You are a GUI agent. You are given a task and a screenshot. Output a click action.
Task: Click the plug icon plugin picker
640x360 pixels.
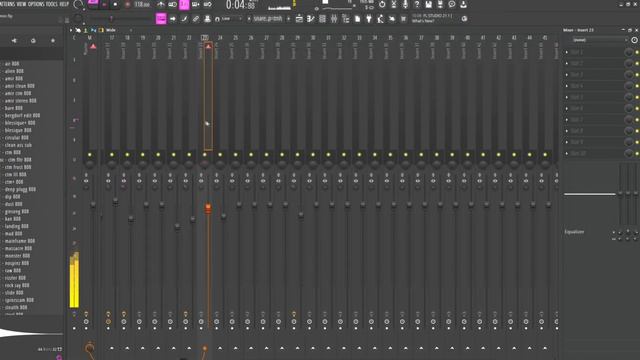(x=369, y=19)
